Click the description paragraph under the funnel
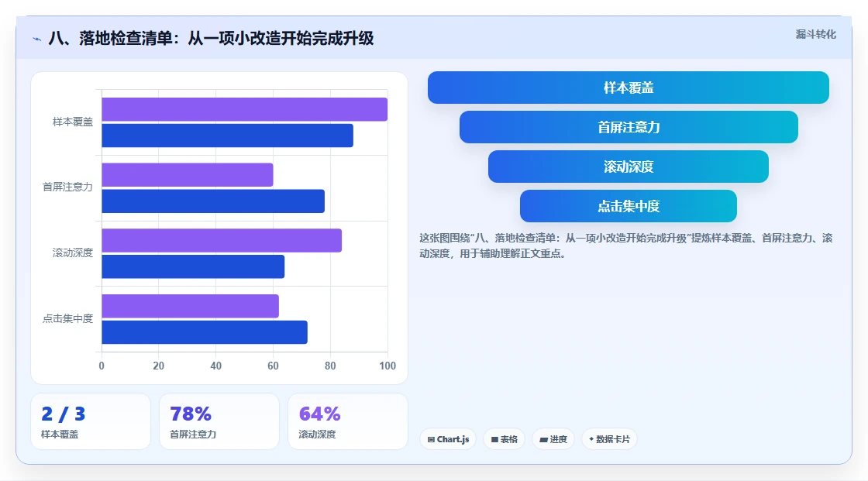This screenshot has width=868, height=481. (x=625, y=246)
